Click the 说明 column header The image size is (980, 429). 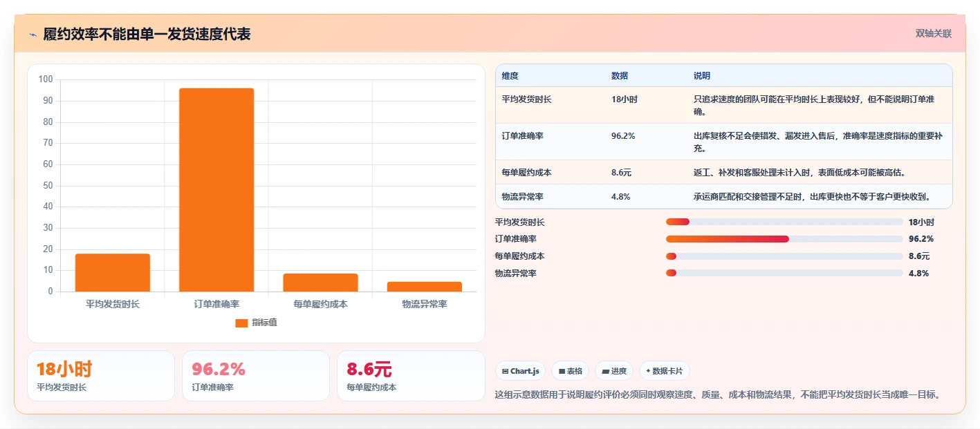pyautogui.click(x=702, y=76)
